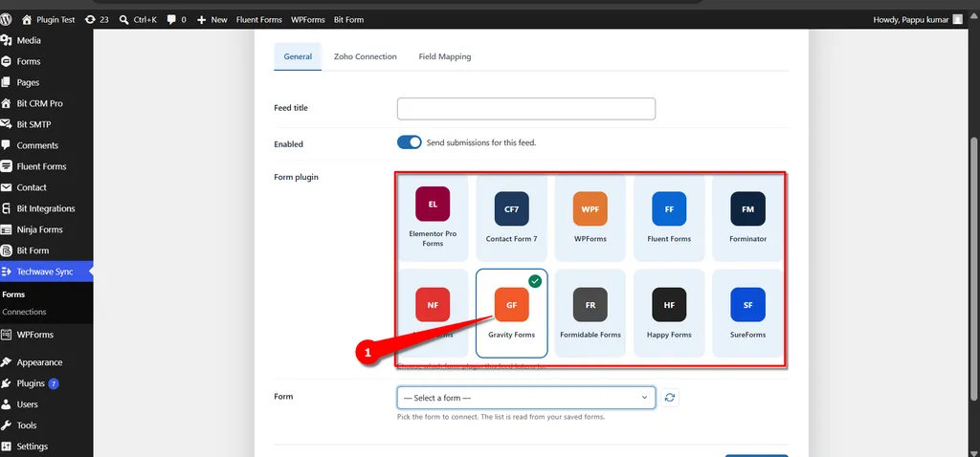Select Techwave Sync in the sidebar
Viewport: 980px width, 457px height.
pyautogui.click(x=46, y=272)
